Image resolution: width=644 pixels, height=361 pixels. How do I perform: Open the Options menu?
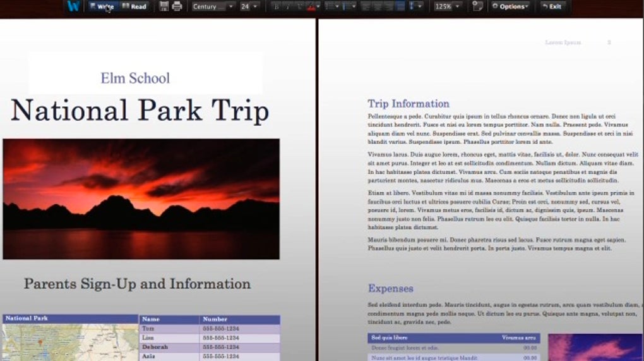pyautogui.click(x=510, y=6)
